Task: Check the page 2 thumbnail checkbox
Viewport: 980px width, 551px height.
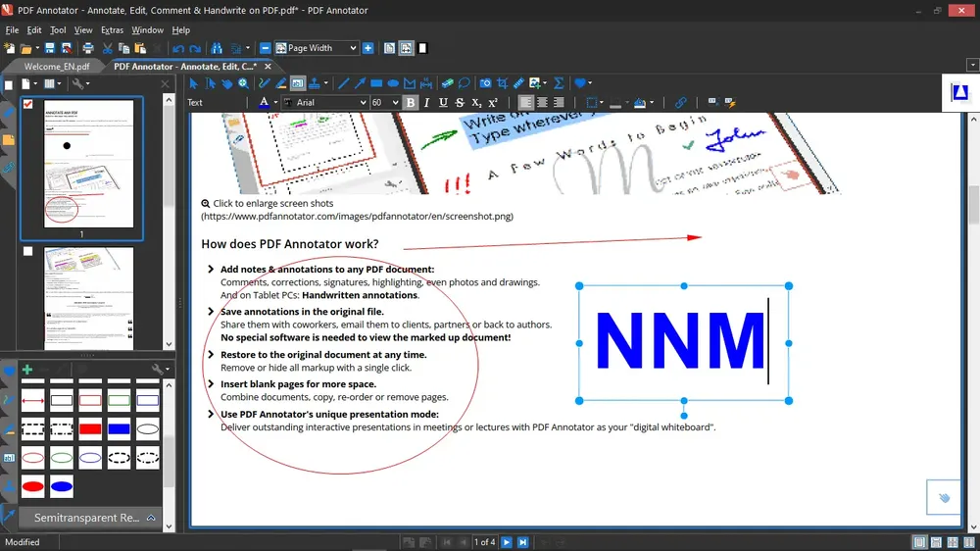Action: 28,251
